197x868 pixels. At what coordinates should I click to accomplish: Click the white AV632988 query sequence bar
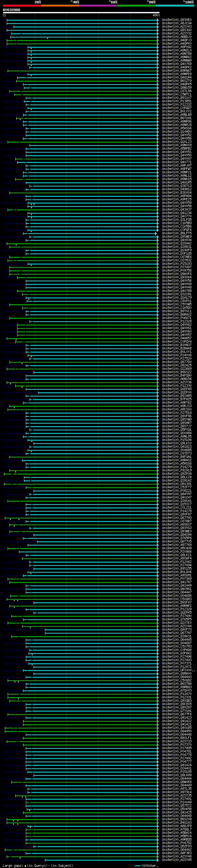pos(81,13)
